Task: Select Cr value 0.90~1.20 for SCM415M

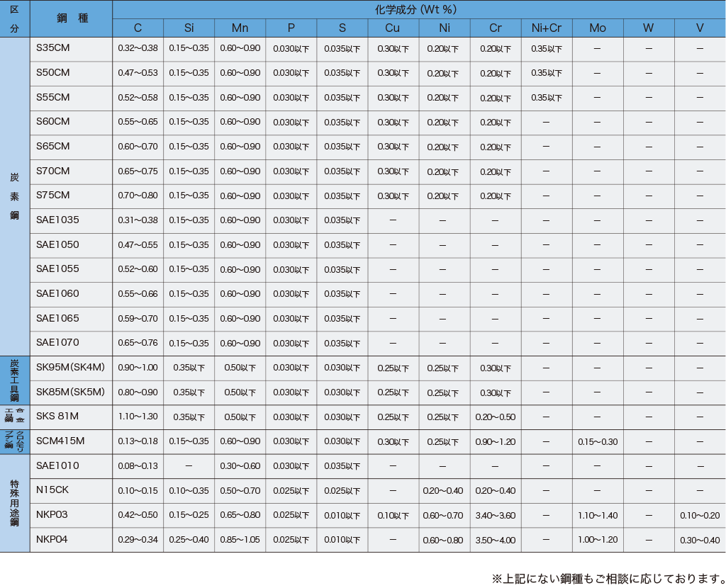Action: [x=496, y=442]
